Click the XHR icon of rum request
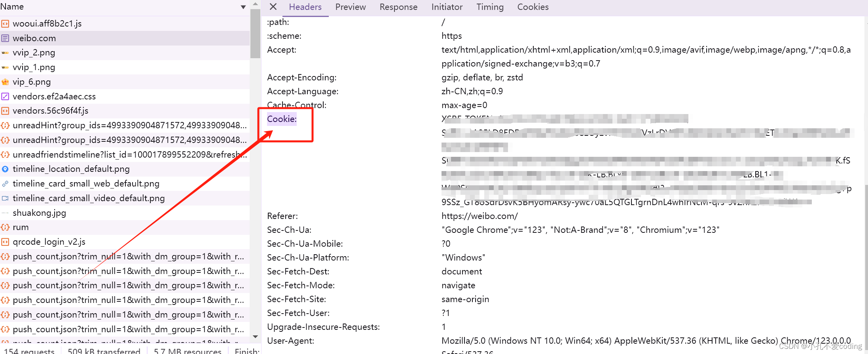 coord(5,227)
